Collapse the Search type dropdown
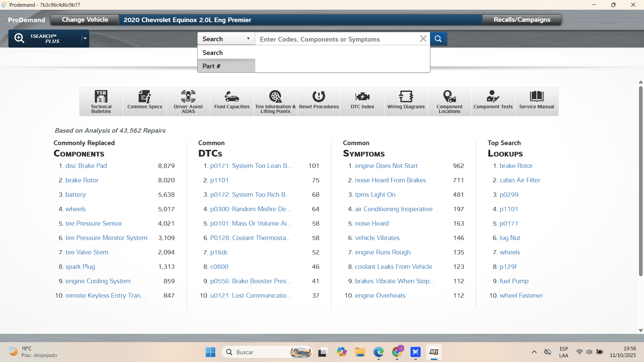The width and height of the screenshot is (644, 362). click(x=226, y=39)
